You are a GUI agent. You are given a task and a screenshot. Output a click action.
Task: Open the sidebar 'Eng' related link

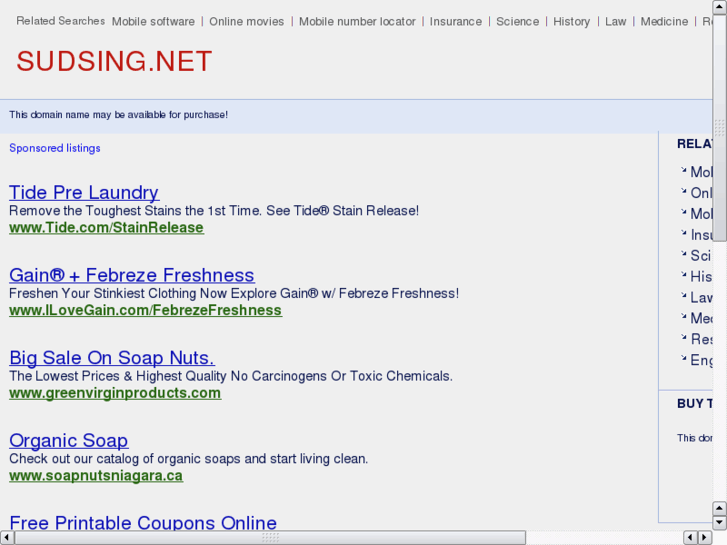[701, 360]
